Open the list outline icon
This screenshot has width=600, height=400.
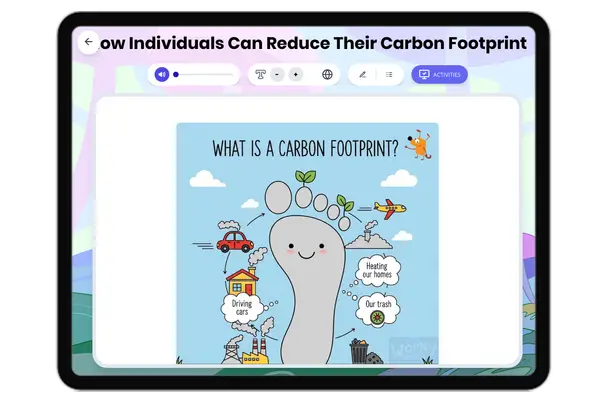point(388,74)
